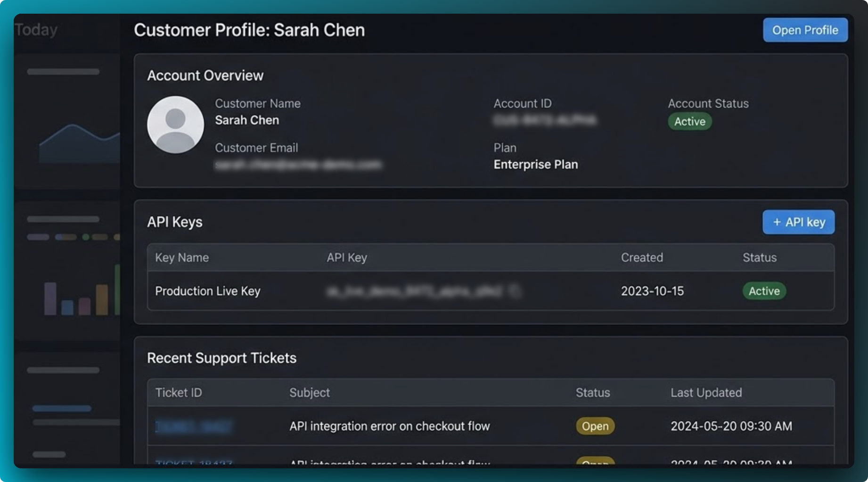
Task: Click Sarah Chen's profile avatar icon
Action: (175, 125)
